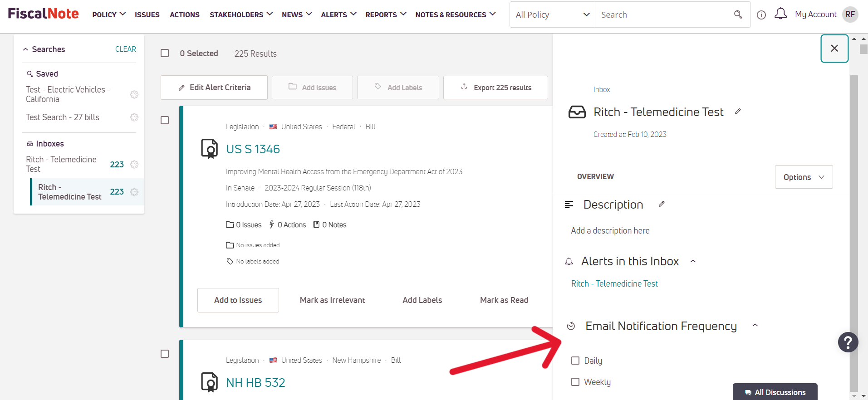Viewport: 868px width, 400px height.
Task: Edit the Description with the pencil icon
Action: click(x=662, y=204)
